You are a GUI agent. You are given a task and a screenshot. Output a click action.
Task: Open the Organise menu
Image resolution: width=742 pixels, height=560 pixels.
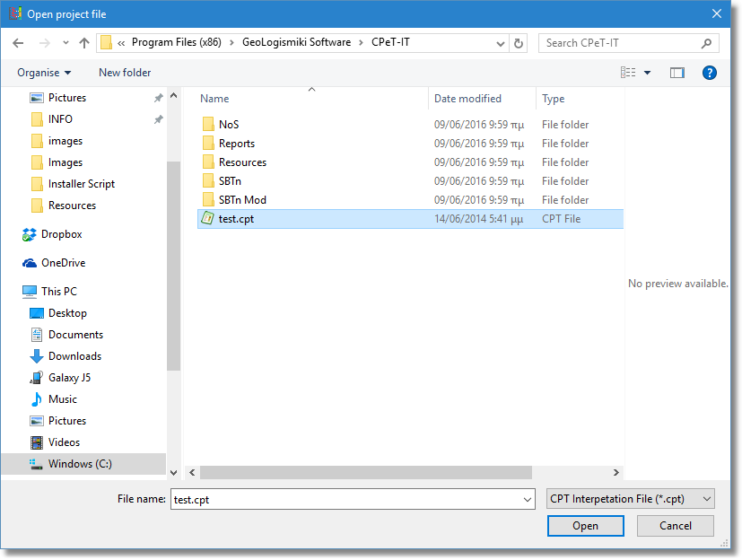(x=44, y=73)
